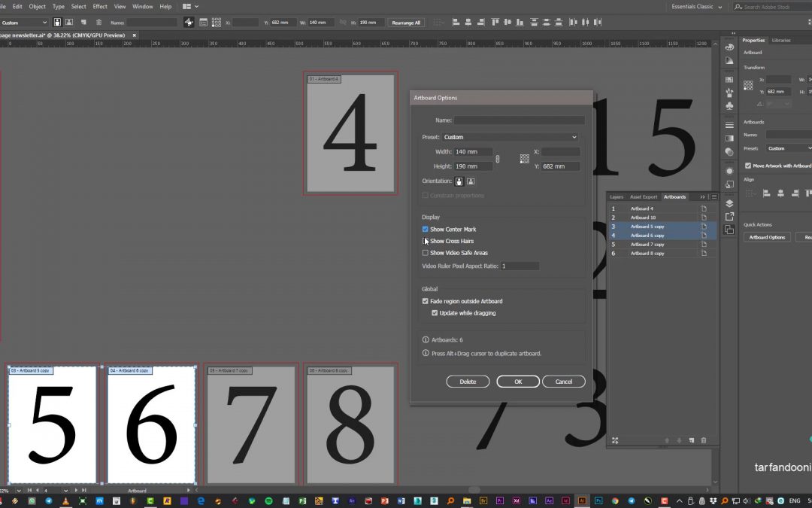812x508 pixels.
Task: Open the Asset Export panel icon in dock
Action: tap(729, 216)
